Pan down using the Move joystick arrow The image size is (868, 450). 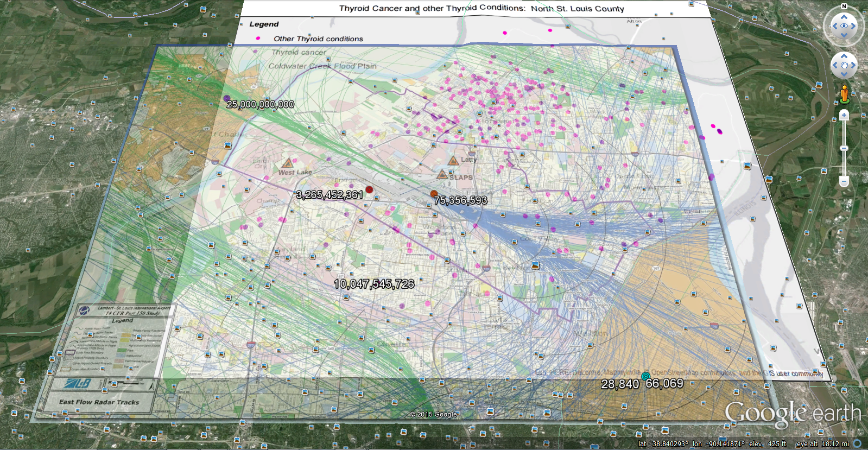coord(844,74)
